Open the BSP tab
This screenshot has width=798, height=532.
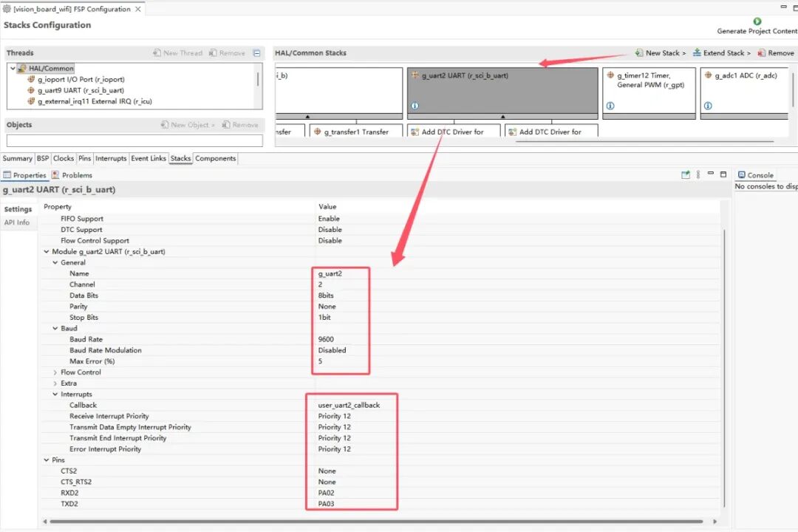click(43, 159)
